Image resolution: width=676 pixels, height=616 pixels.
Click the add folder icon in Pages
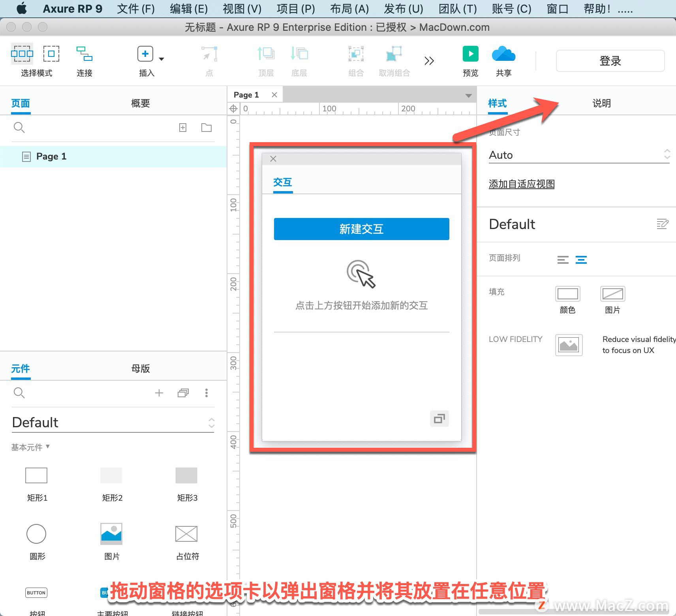tap(207, 128)
